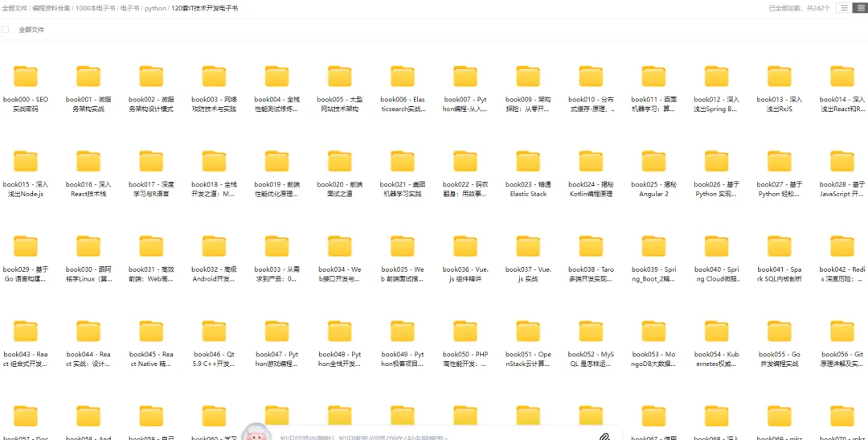Click the AI search input box

tap(432, 438)
